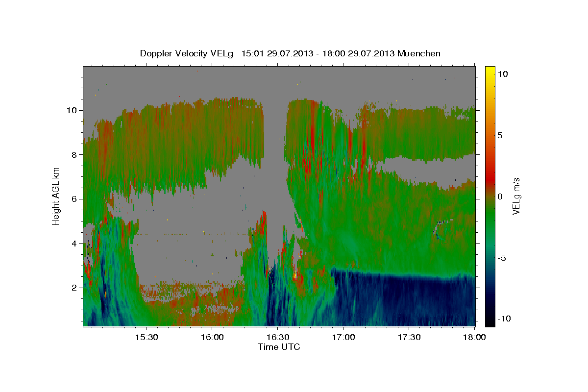Click colorbar value -5

[x=502, y=257]
